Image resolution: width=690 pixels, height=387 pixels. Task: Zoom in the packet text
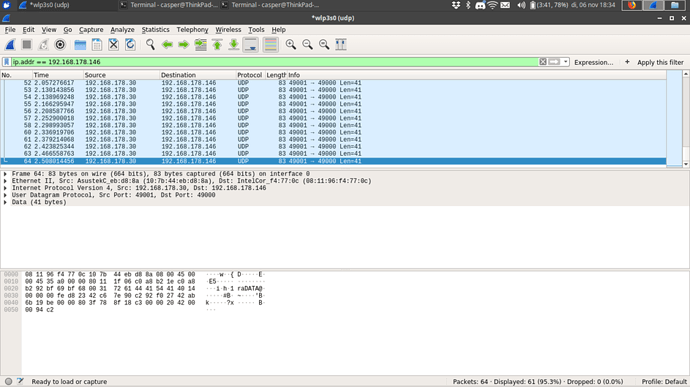pyautogui.click(x=291, y=44)
